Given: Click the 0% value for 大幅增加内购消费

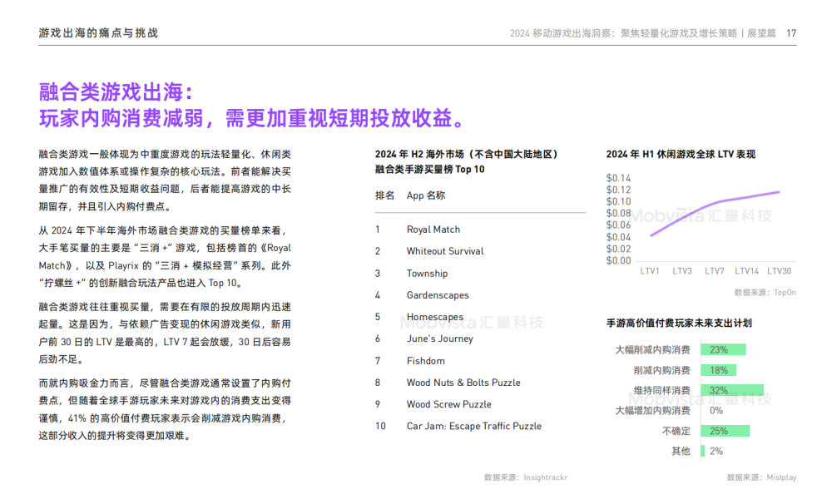Looking at the screenshot, I should [x=716, y=411].
